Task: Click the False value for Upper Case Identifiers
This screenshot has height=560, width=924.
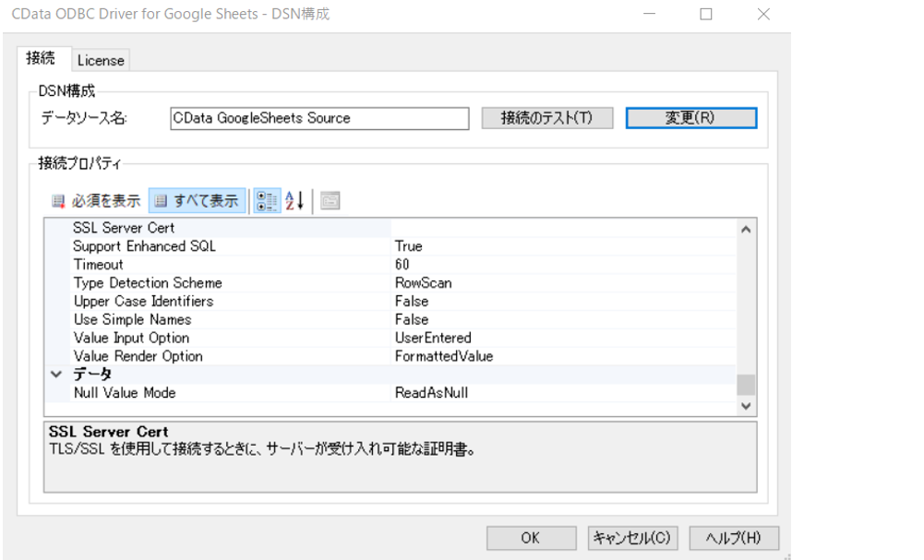Action: [x=412, y=301]
